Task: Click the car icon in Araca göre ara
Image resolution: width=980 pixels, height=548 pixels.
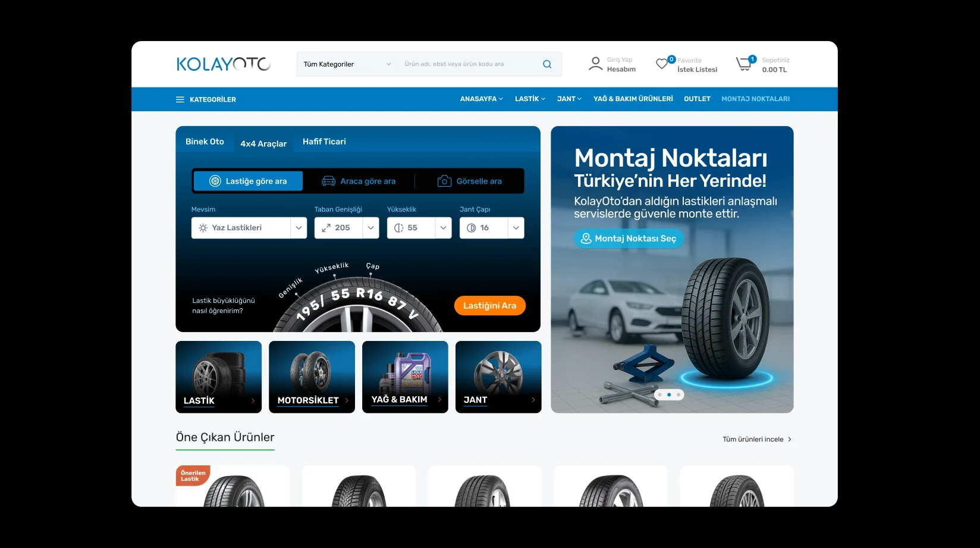Action: (x=328, y=181)
